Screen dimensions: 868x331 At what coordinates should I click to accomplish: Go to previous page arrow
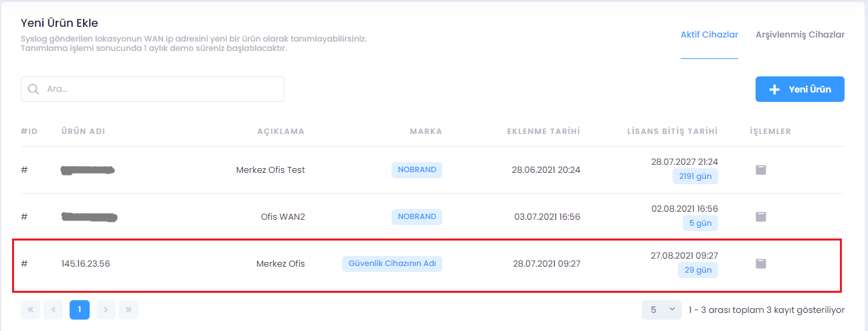click(54, 310)
